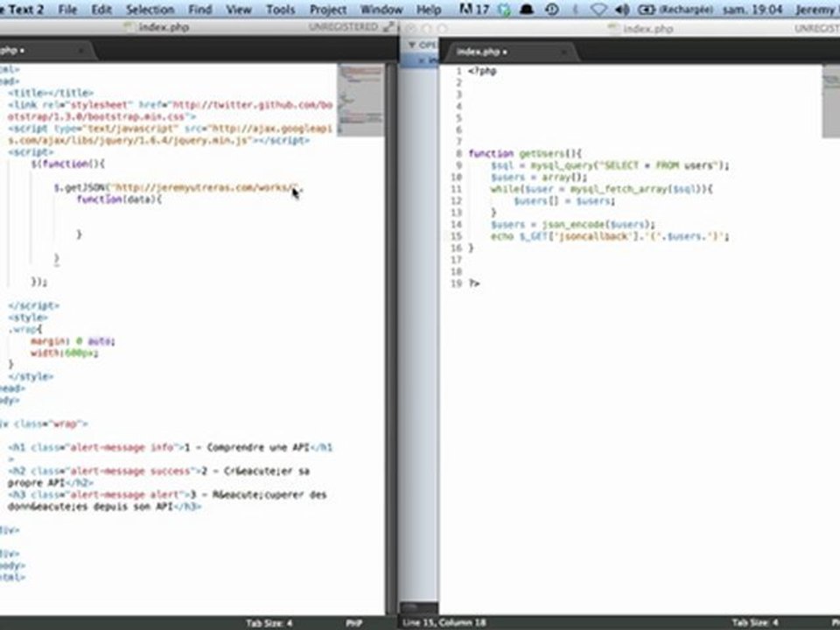
Task: Click the right window title file icon
Action: click(x=614, y=28)
